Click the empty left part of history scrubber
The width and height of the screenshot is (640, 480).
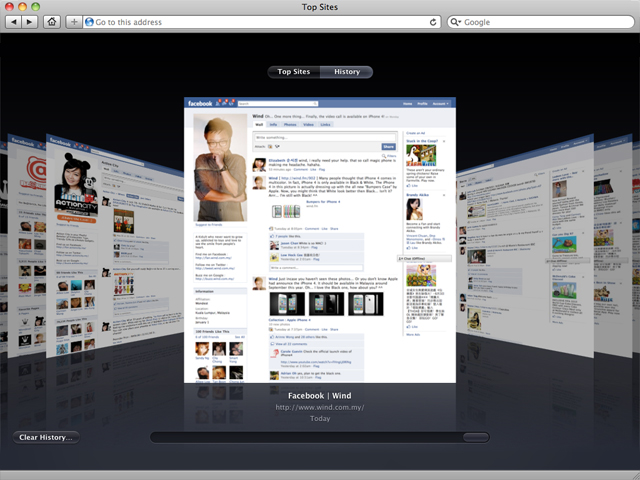(306, 437)
